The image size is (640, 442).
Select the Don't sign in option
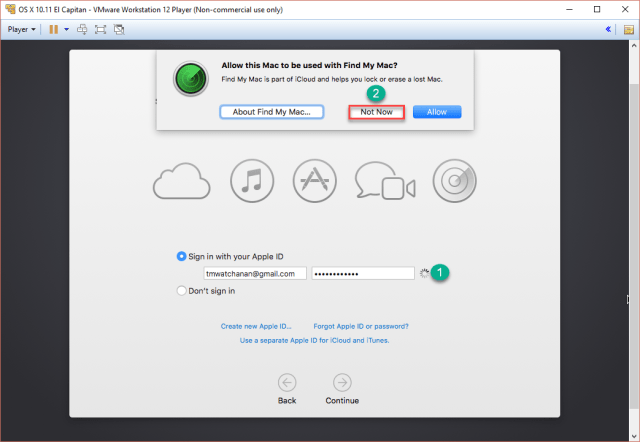181,291
